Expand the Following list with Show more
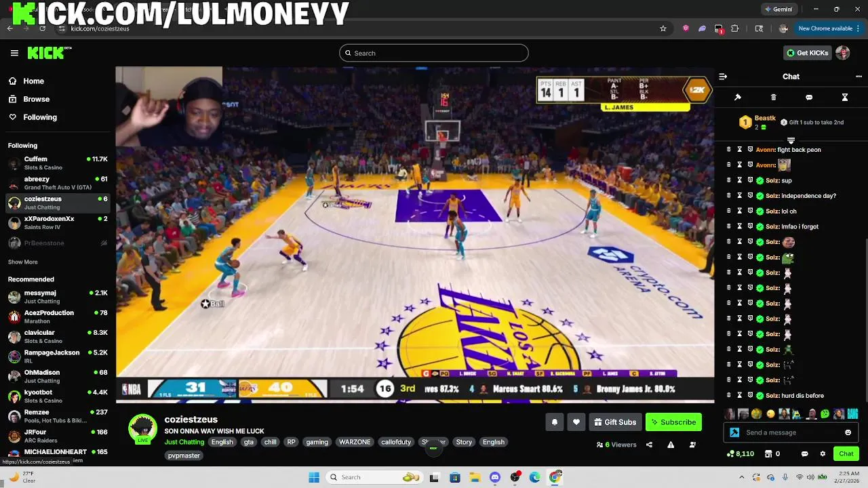The height and width of the screenshot is (488, 868). (23, 262)
